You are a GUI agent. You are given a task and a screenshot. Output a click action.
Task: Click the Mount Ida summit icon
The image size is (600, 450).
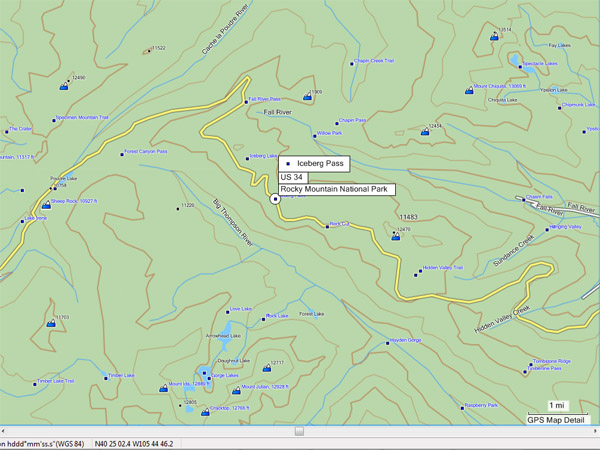(x=162, y=388)
